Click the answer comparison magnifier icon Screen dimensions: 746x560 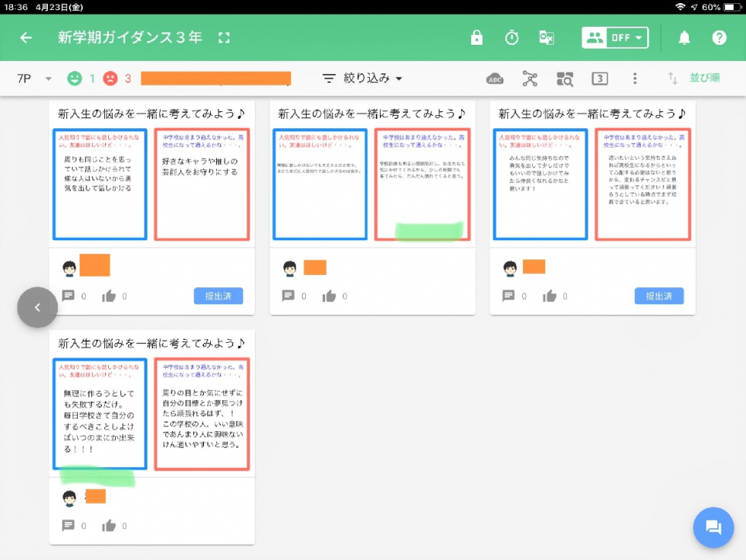pyautogui.click(x=565, y=78)
